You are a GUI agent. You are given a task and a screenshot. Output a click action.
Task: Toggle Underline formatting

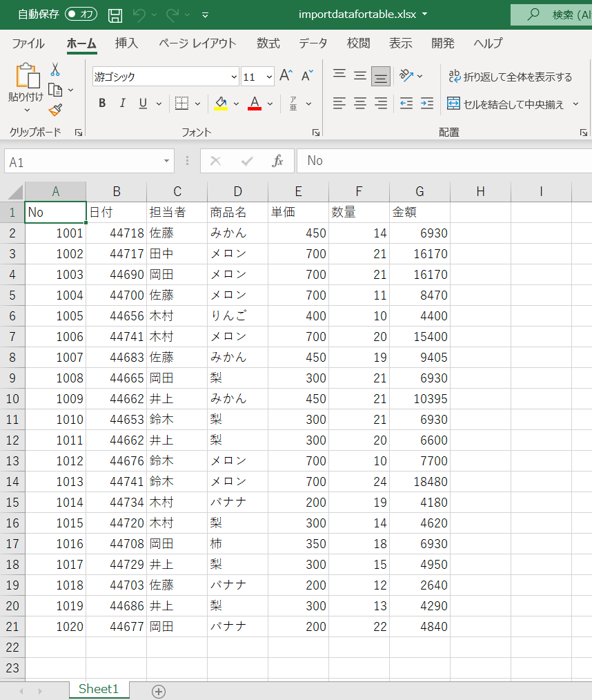[143, 104]
